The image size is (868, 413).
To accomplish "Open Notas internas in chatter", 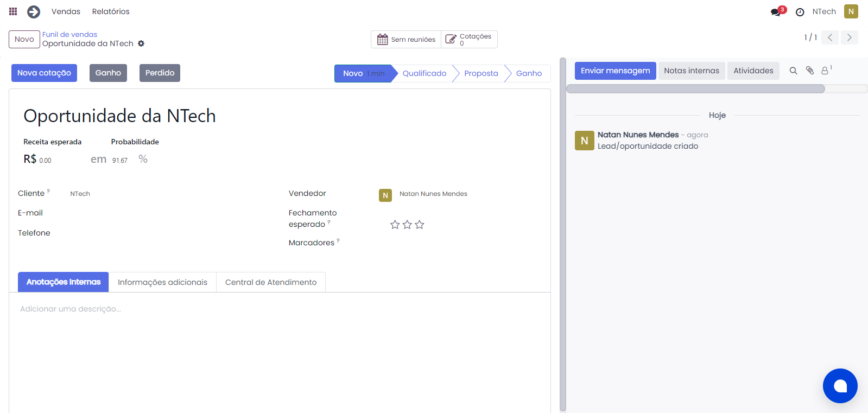I will point(691,71).
